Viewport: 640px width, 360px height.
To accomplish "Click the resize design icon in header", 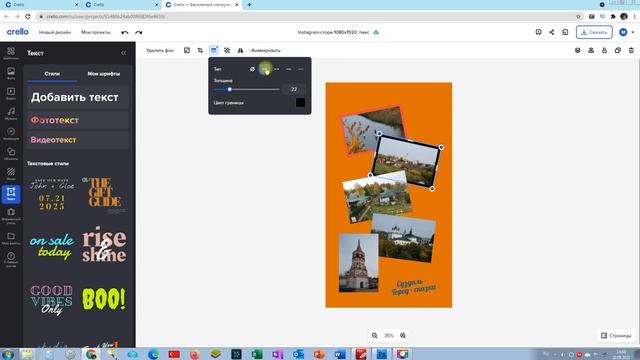I will tap(565, 32).
